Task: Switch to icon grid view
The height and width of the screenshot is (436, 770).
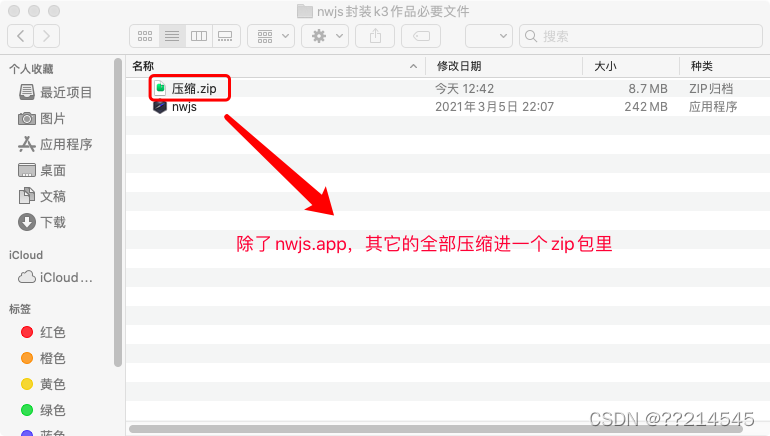Action: pos(144,36)
